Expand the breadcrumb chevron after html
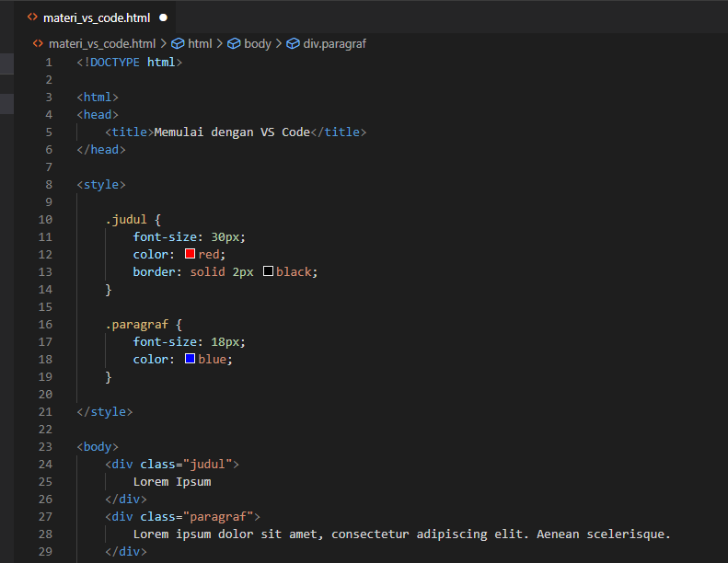This screenshot has width=728, height=563. [220, 43]
